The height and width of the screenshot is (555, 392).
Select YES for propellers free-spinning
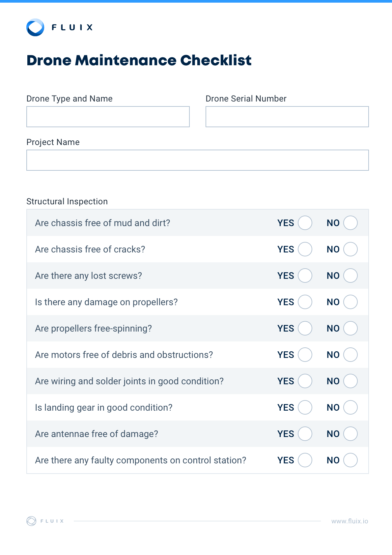tap(305, 328)
